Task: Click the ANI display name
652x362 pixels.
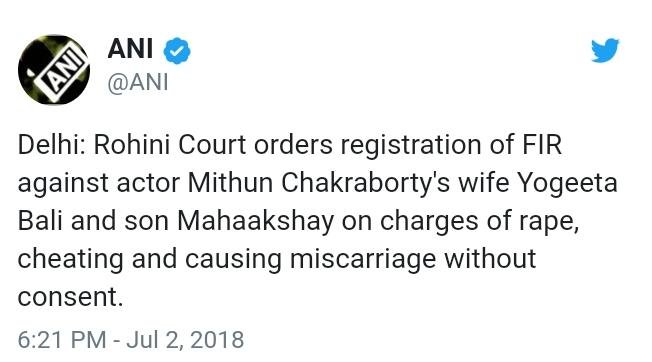Action: 130,48
